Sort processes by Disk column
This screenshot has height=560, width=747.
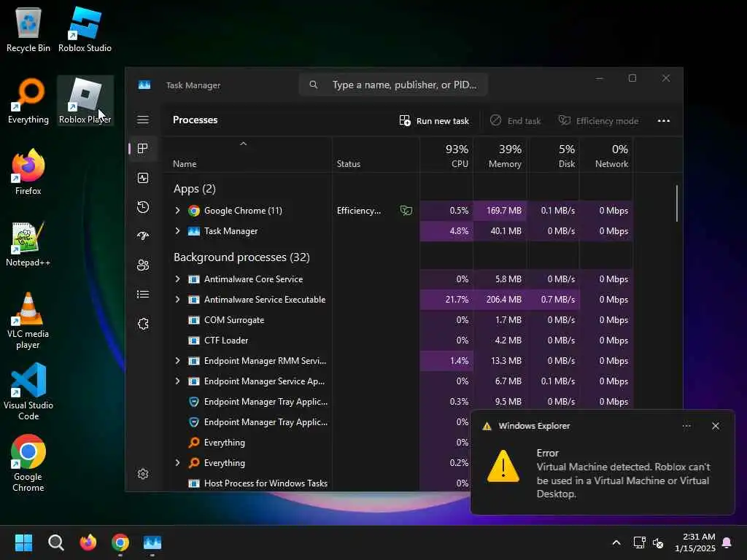tap(554, 156)
